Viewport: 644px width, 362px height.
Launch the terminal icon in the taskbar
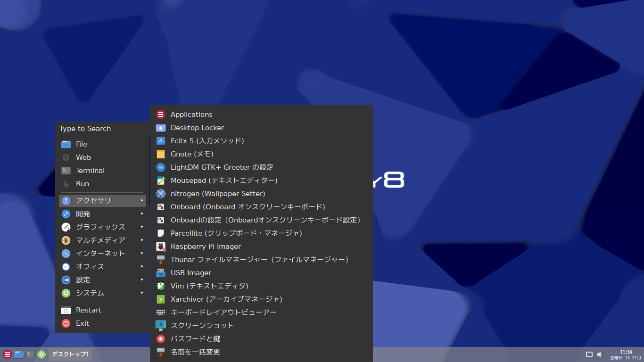(30, 354)
